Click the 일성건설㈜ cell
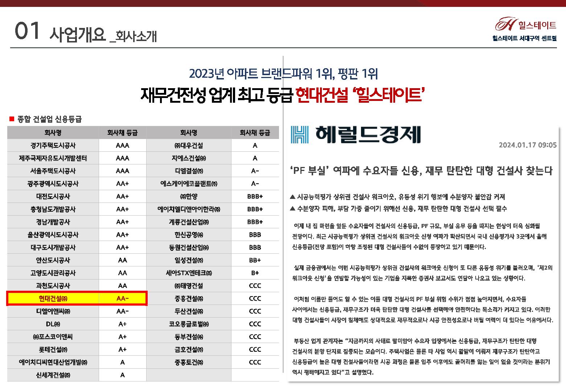Viewport: 566px width, 392px height. point(189,260)
